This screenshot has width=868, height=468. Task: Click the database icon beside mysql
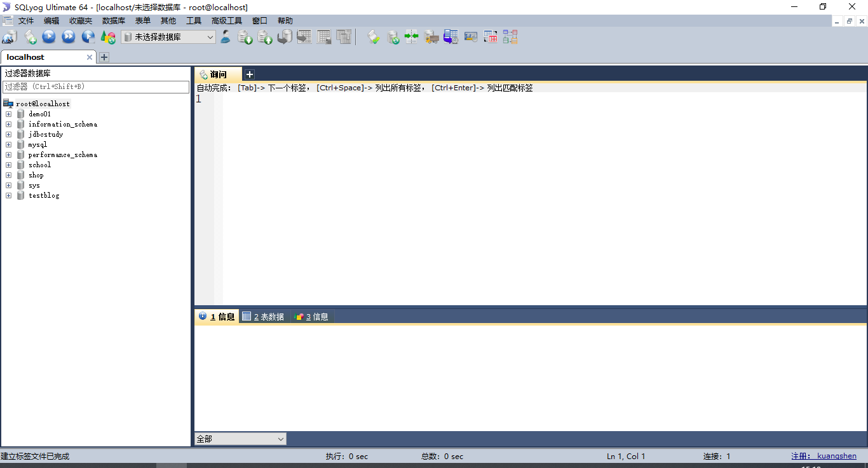21,144
